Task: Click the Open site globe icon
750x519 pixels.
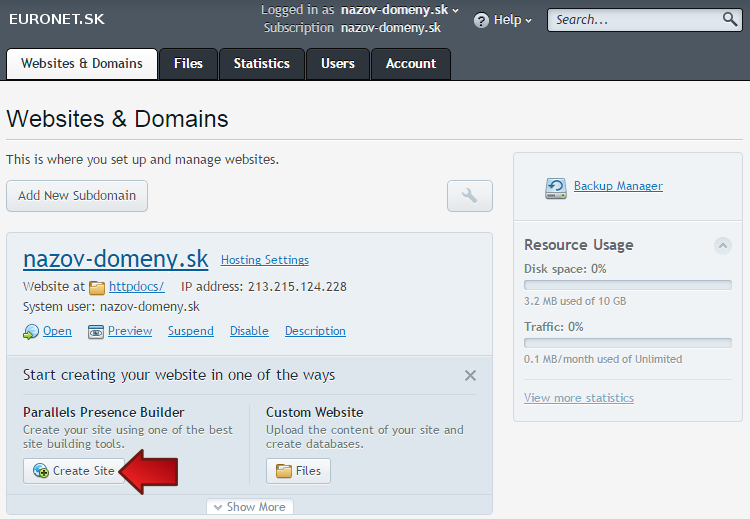Action: point(31,331)
